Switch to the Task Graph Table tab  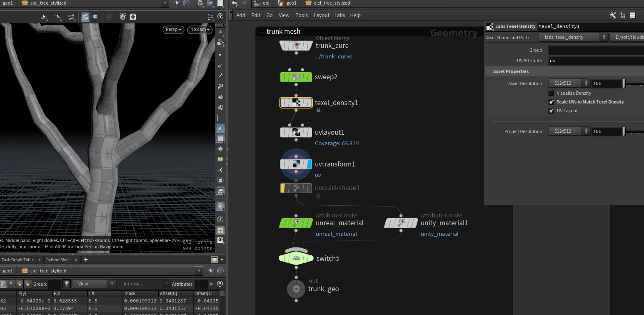[x=17, y=260]
